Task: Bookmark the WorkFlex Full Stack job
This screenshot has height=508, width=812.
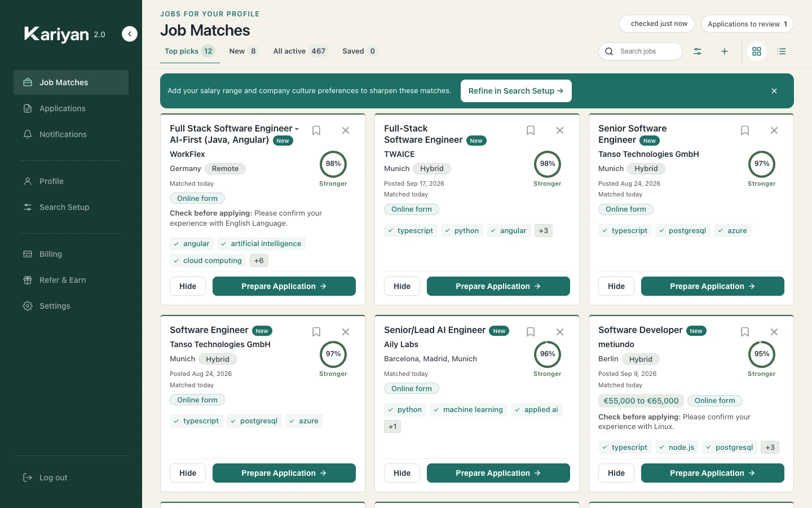Action: [316, 130]
